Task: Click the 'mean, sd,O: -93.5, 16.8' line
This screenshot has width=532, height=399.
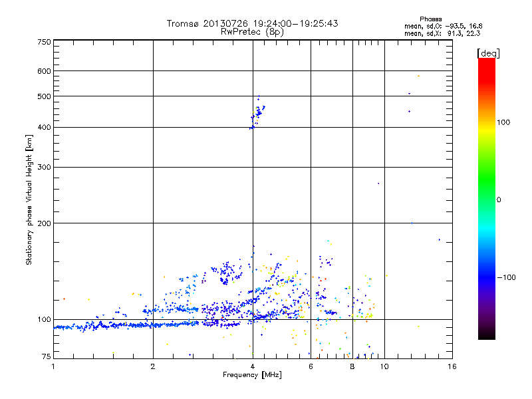Action: (x=443, y=26)
